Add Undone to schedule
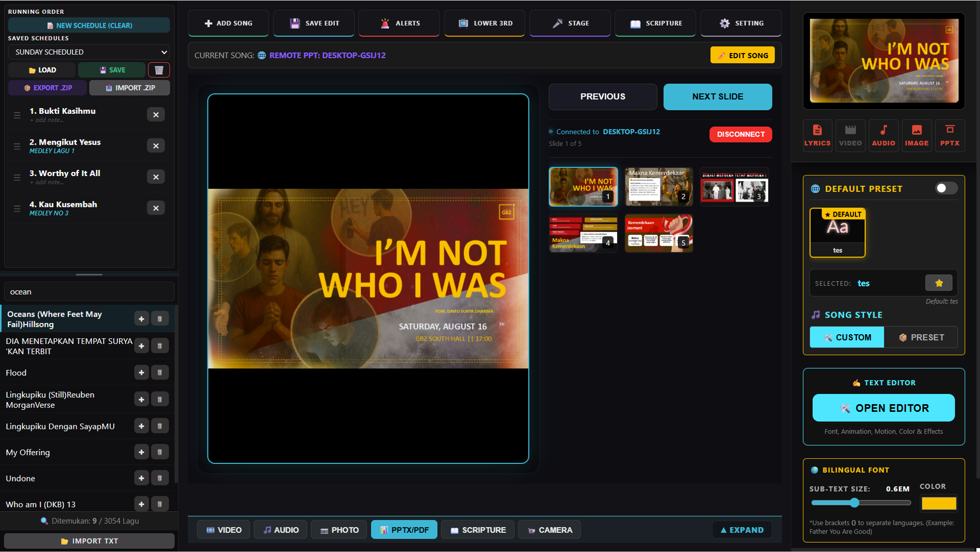 point(141,478)
